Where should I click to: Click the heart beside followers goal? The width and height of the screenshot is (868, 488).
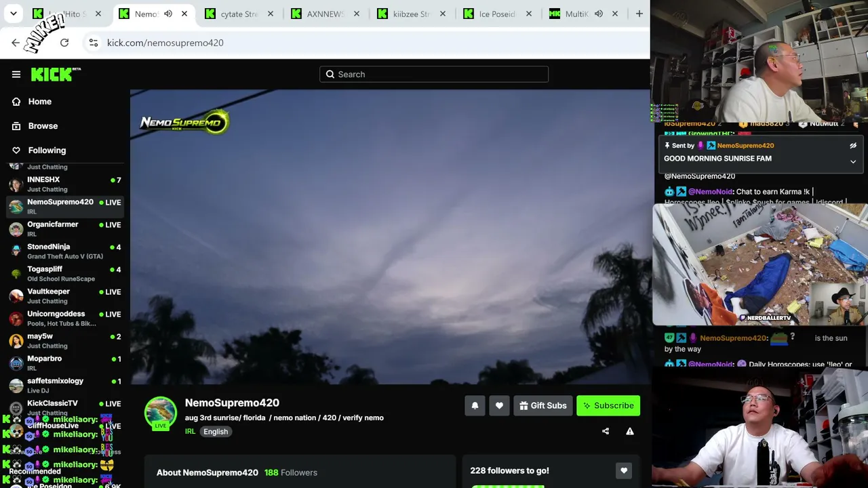coord(624,470)
